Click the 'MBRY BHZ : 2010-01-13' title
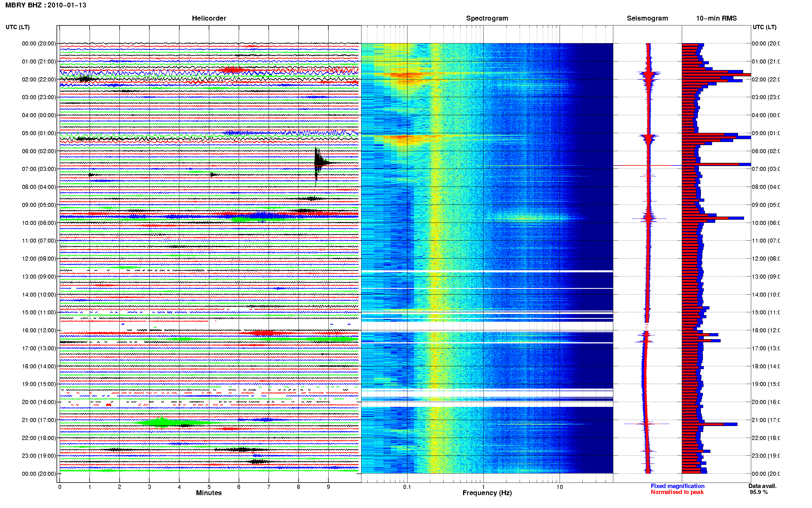The width and height of the screenshot is (812, 508). 46,5
